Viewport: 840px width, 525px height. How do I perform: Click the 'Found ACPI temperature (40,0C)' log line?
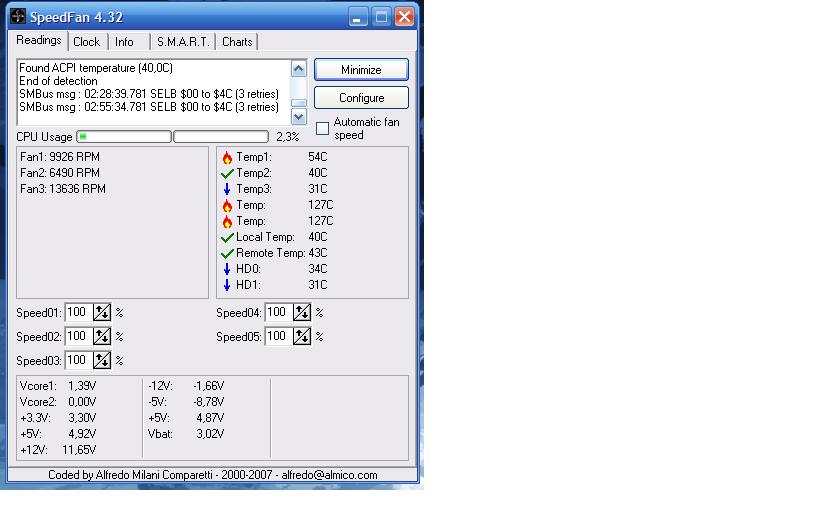(x=96, y=68)
